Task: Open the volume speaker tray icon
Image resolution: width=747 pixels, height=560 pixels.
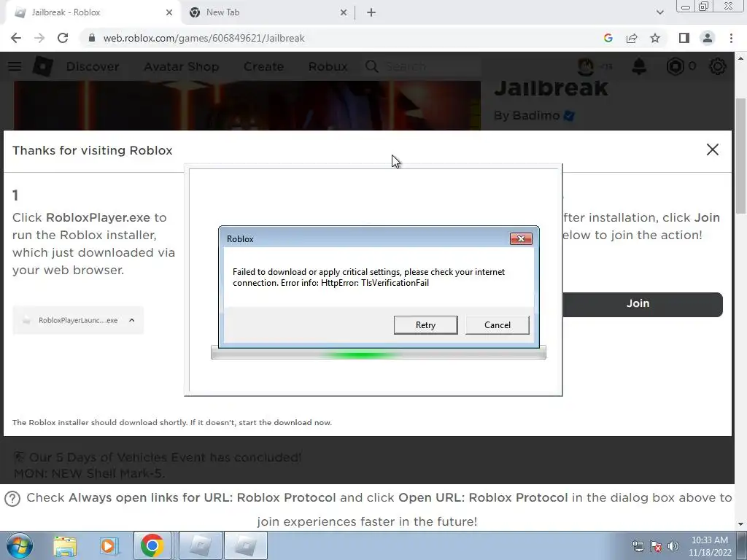Action: (x=673, y=546)
